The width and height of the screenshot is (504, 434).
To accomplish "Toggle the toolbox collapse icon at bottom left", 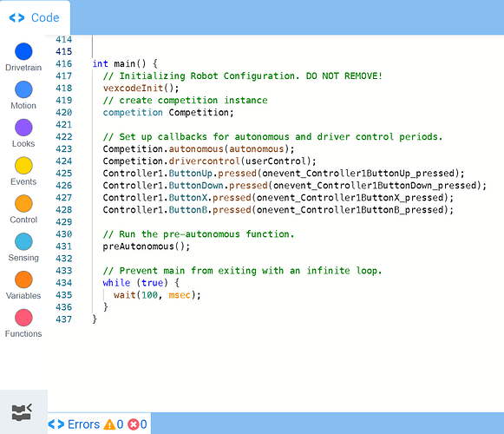I will (x=22, y=412).
